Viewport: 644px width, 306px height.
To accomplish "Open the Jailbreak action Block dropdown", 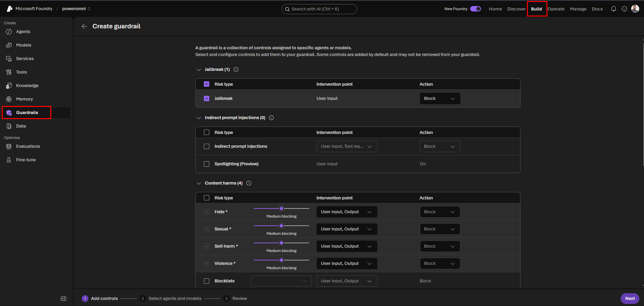I will 440,99.
